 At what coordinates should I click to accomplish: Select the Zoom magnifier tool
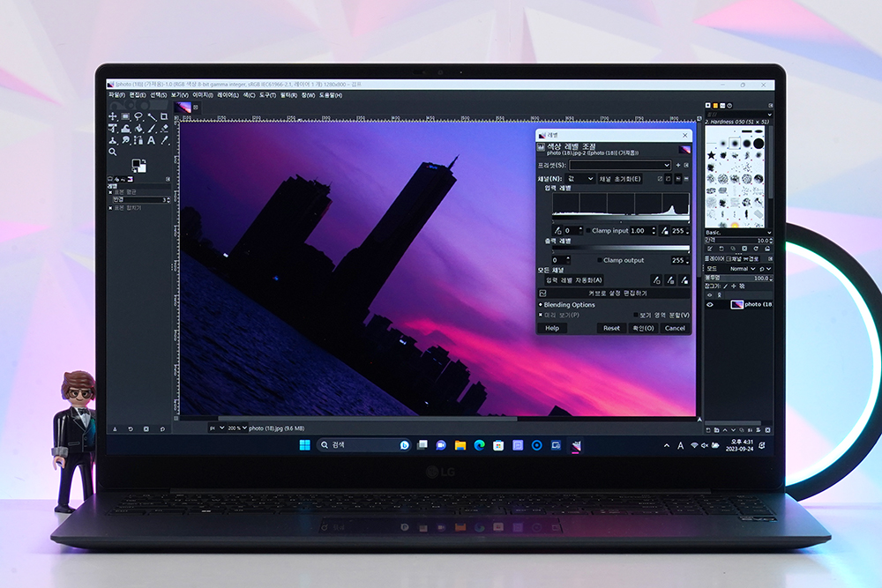113,152
